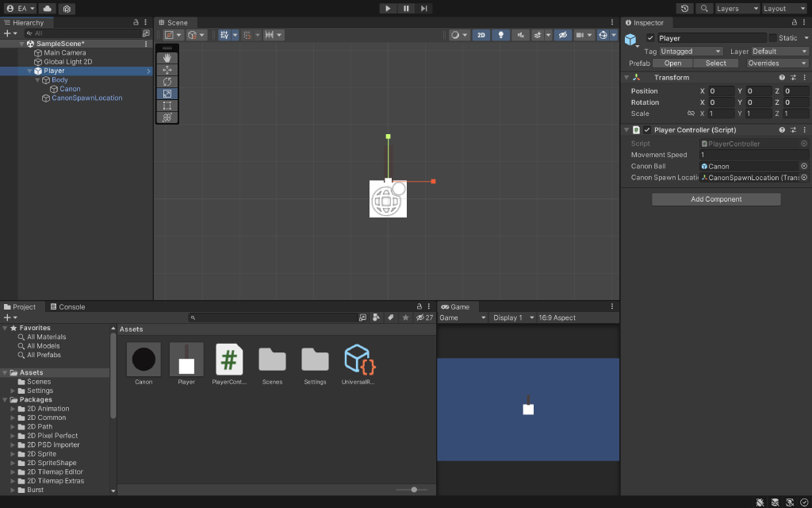Click the Add Component button

pyautogui.click(x=715, y=198)
